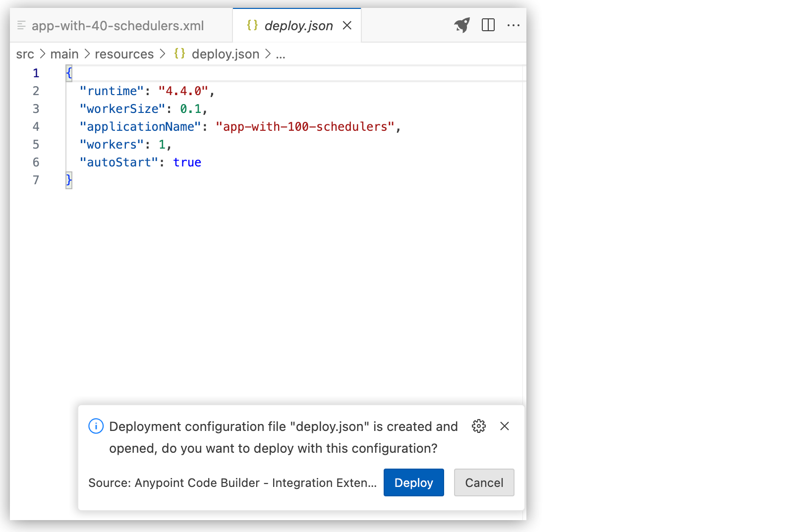The image size is (802, 532).
Task: Open the editor More Actions ellipsis menu
Action: click(x=514, y=25)
